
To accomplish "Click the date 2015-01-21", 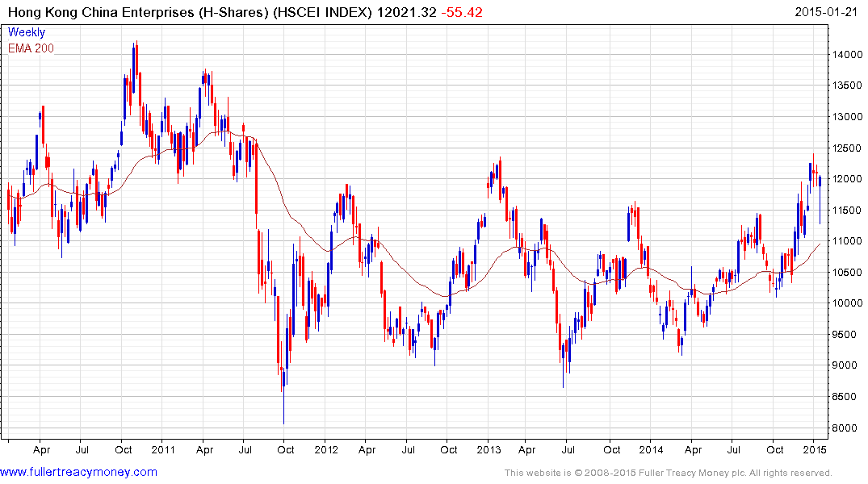I will click(x=826, y=12).
